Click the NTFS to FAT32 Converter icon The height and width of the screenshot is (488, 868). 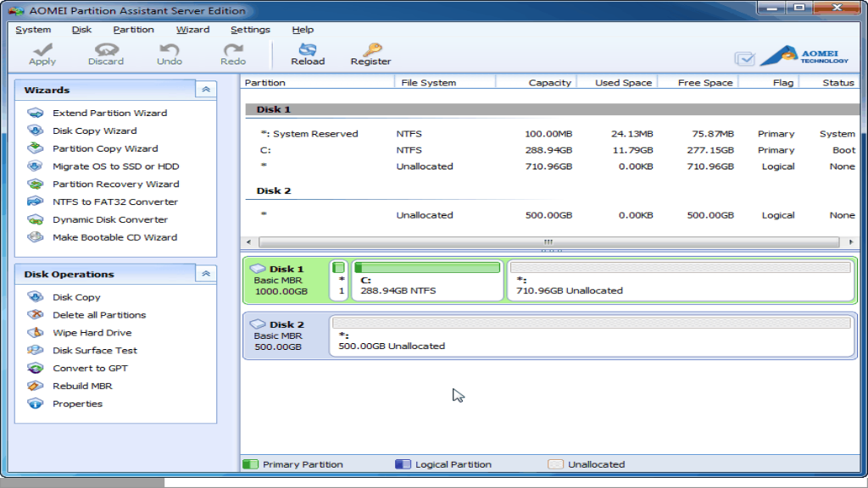click(36, 202)
